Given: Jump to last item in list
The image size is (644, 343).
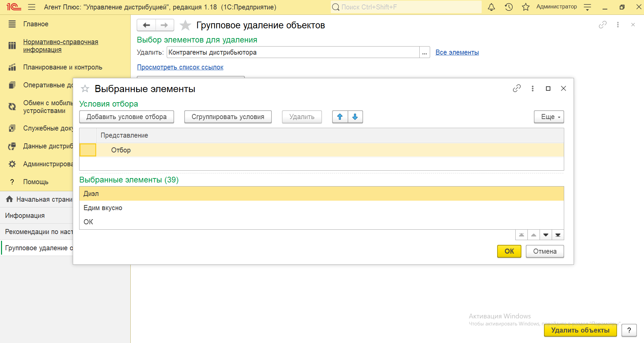Looking at the screenshot, I should pos(558,235).
